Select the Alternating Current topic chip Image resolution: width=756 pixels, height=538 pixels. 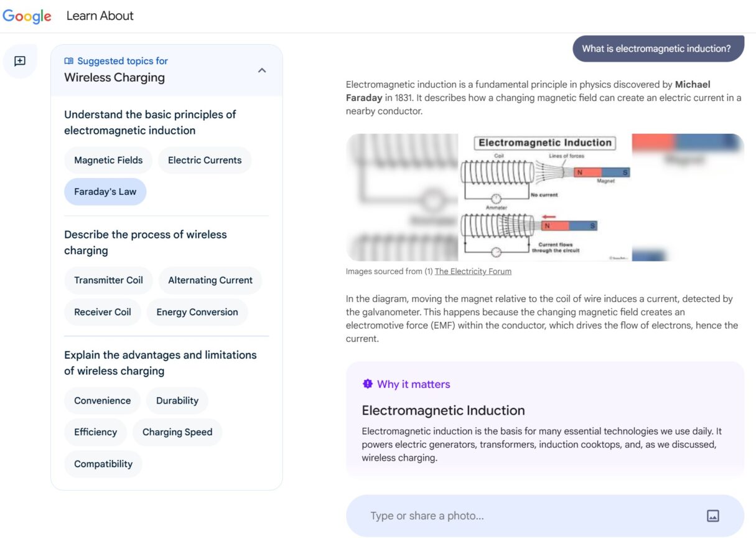(210, 280)
